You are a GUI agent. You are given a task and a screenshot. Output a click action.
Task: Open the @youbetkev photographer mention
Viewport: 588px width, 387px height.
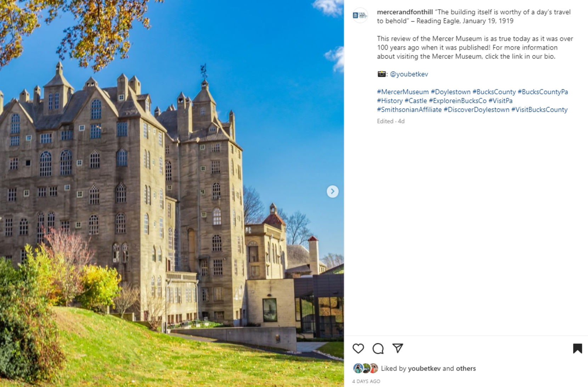tap(409, 74)
